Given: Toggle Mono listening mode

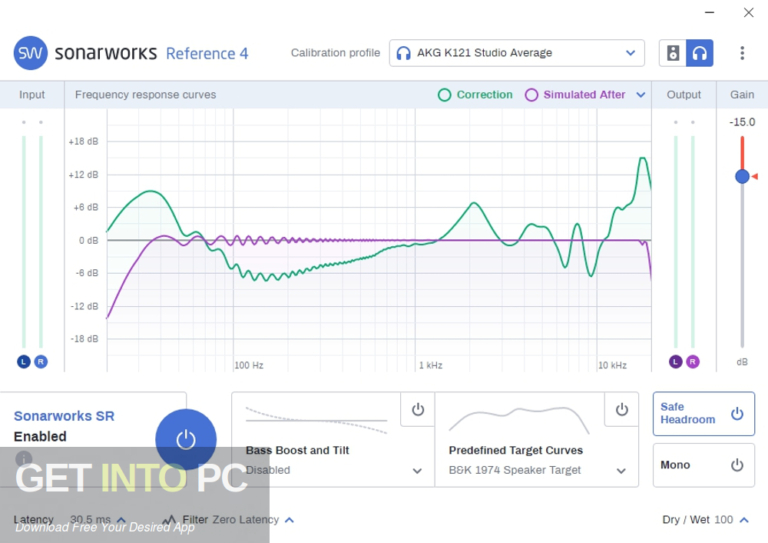Looking at the screenshot, I should point(703,465).
